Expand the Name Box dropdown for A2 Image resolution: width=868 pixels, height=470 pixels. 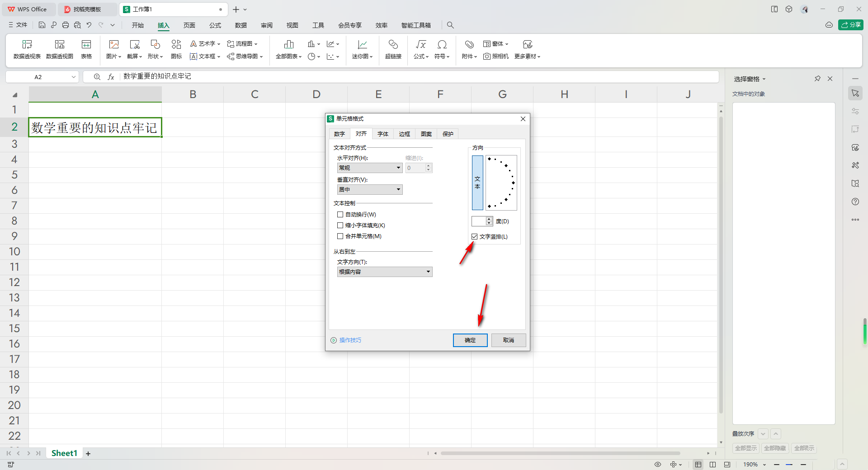click(74, 77)
